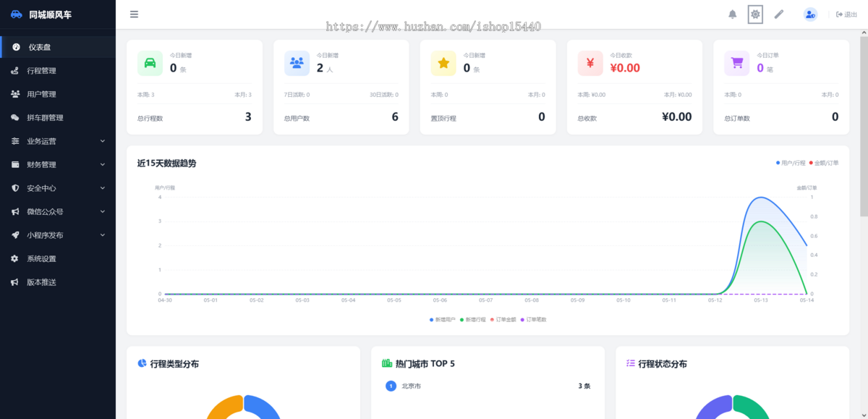This screenshot has width=868, height=419.
Task: Click the building icon beside 热门城市 TOP 5
Action: tap(387, 363)
